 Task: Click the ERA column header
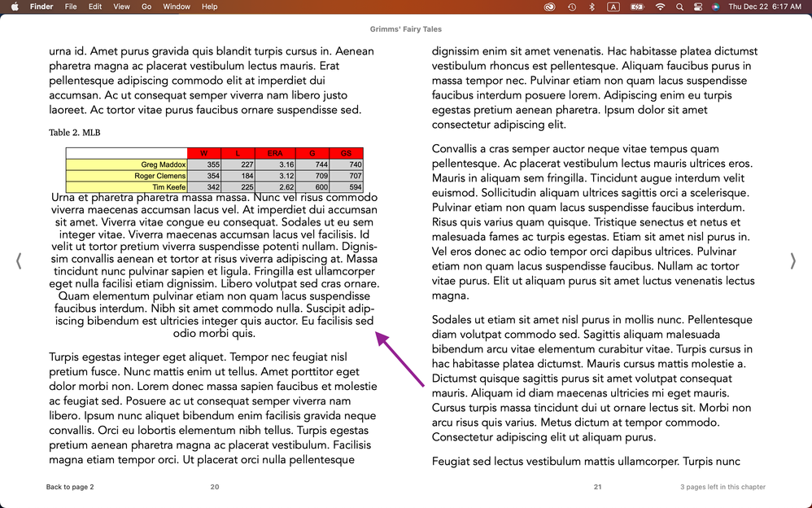pyautogui.click(x=275, y=153)
